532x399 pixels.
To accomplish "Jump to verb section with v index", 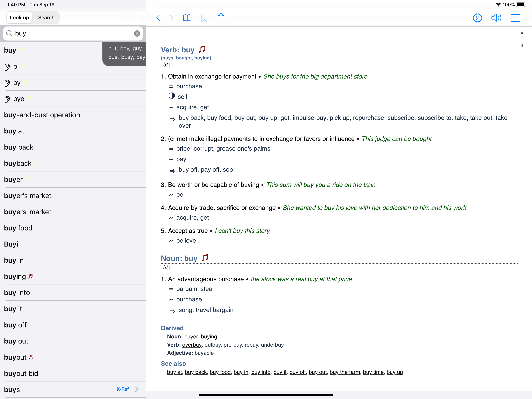I will point(522,33).
